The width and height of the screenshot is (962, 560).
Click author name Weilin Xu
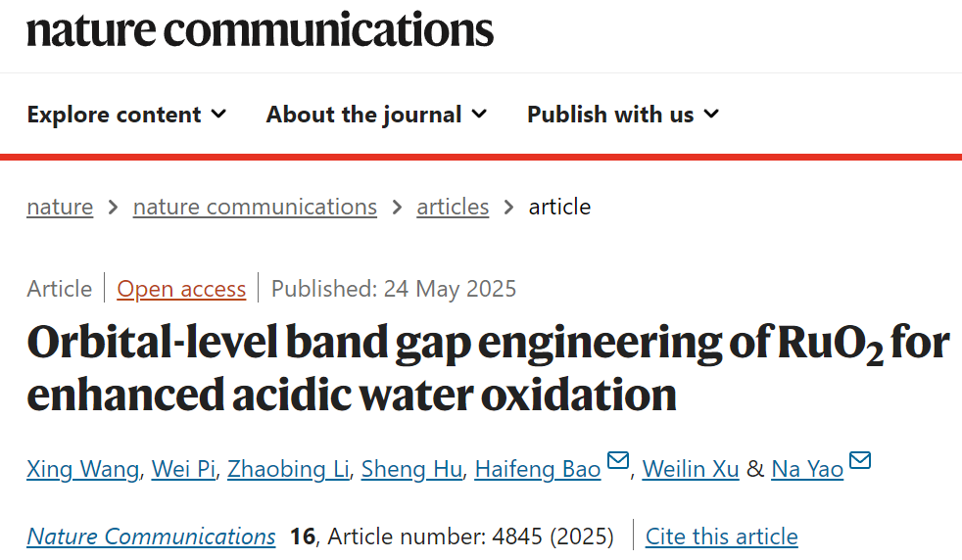point(691,469)
